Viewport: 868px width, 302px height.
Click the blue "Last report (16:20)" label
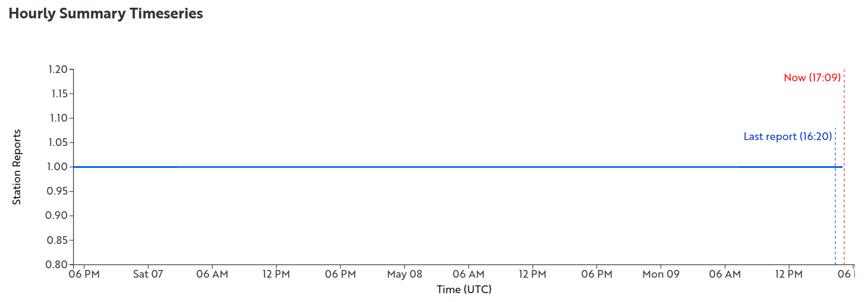tap(787, 136)
